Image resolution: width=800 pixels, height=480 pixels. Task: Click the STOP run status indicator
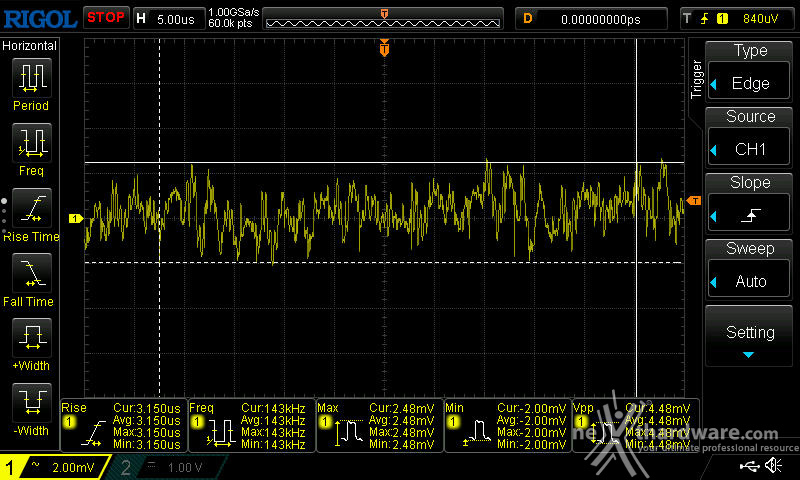click(106, 18)
